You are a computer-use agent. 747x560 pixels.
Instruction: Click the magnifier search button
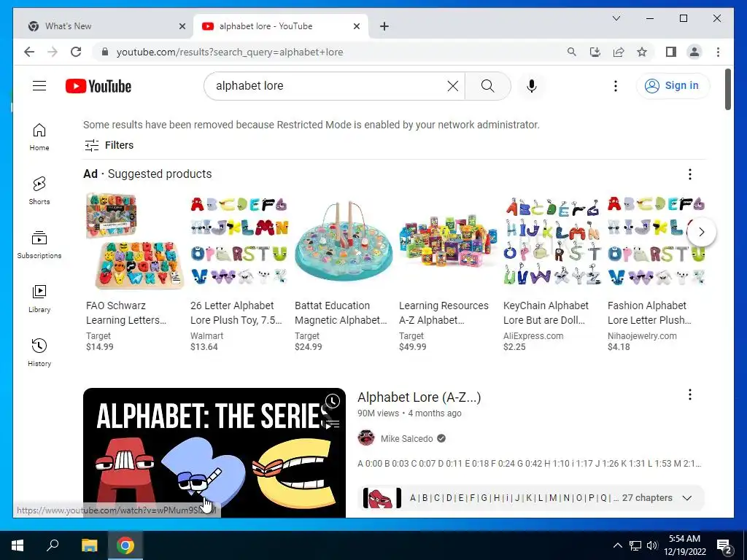[x=487, y=86]
